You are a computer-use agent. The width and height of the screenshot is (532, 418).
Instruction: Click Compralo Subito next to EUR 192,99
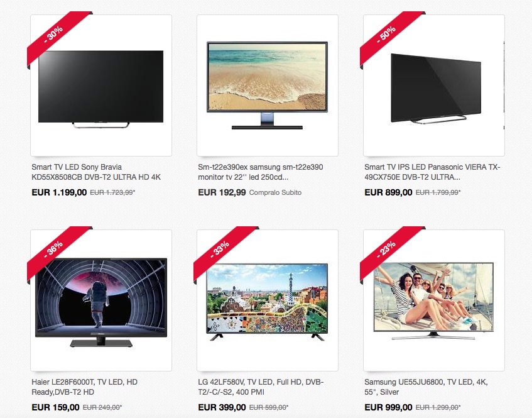[275, 192]
